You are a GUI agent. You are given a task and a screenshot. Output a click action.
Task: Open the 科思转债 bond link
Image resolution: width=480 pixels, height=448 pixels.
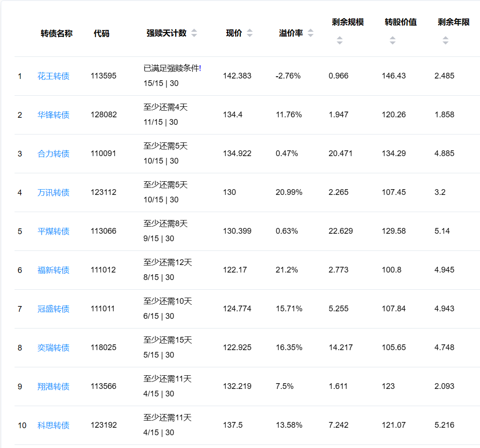[x=53, y=426]
